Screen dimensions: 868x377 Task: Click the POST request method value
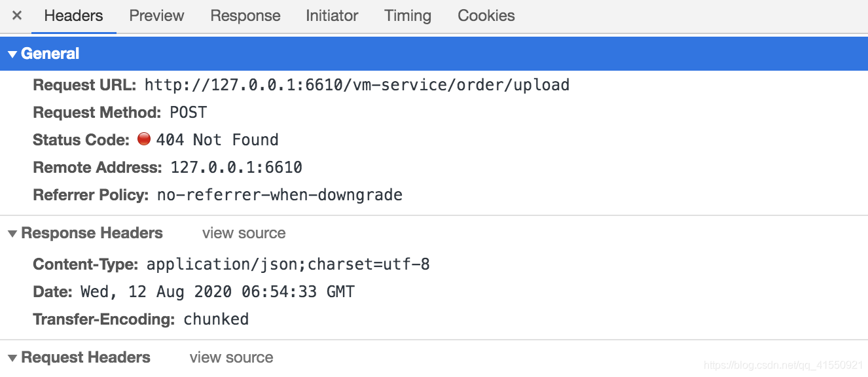[188, 113]
